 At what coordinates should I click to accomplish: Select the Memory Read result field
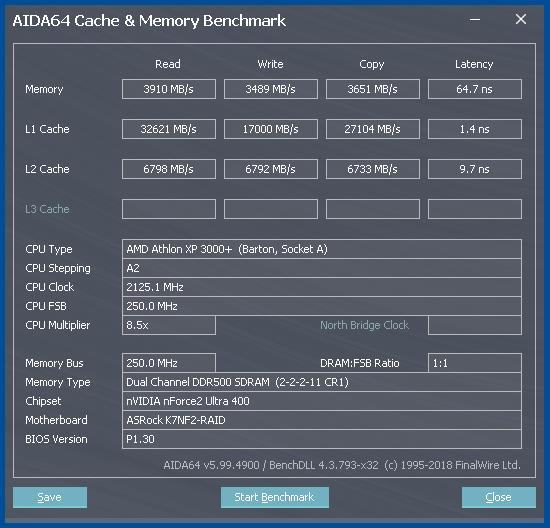click(x=169, y=89)
